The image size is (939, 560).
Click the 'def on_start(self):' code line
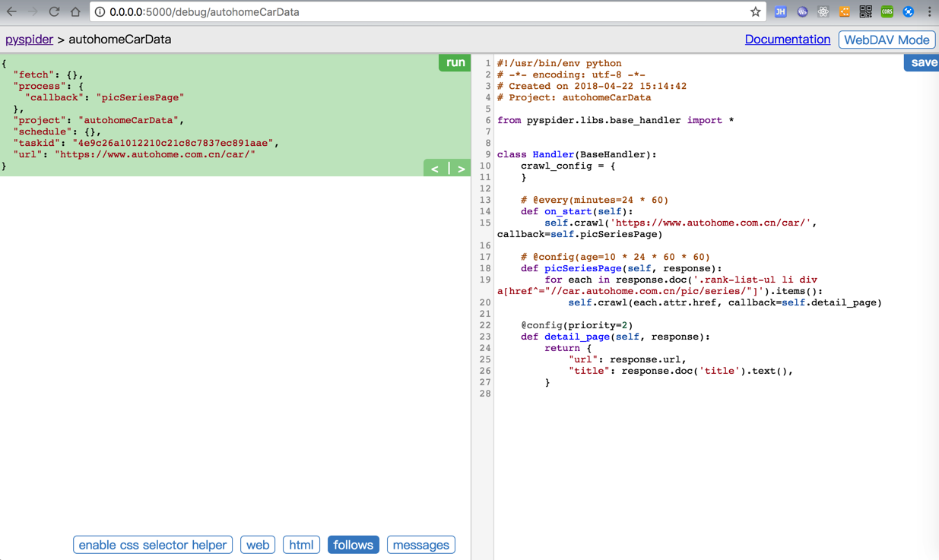click(576, 211)
